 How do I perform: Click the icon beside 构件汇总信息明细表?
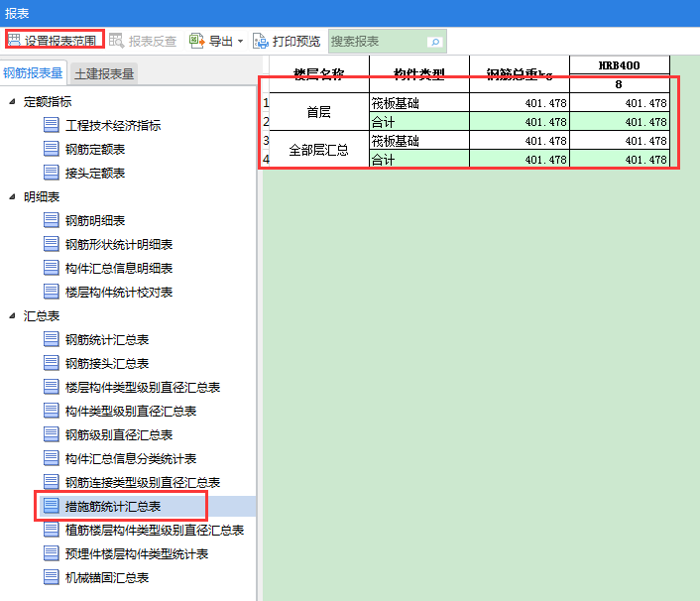point(52,268)
